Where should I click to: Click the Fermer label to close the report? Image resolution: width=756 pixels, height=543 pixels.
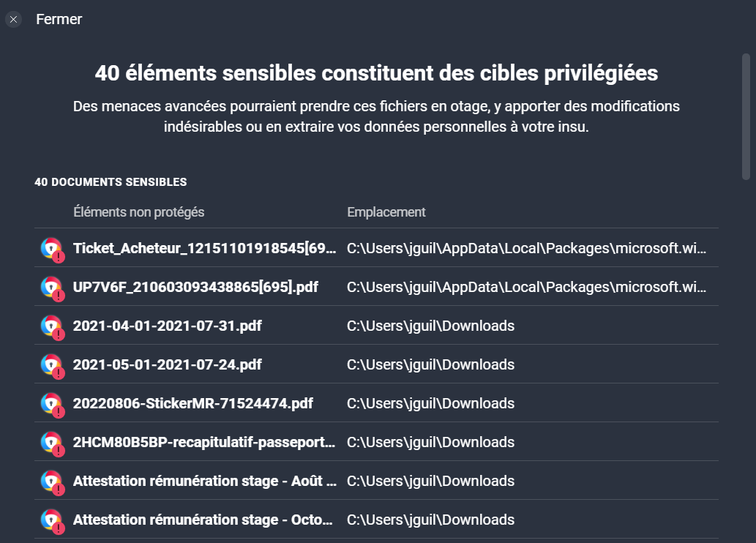(x=59, y=19)
